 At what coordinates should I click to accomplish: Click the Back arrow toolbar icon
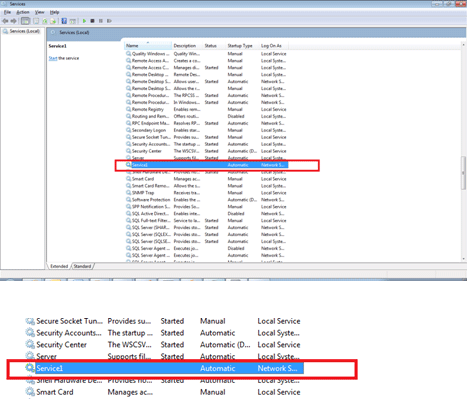[5, 21]
